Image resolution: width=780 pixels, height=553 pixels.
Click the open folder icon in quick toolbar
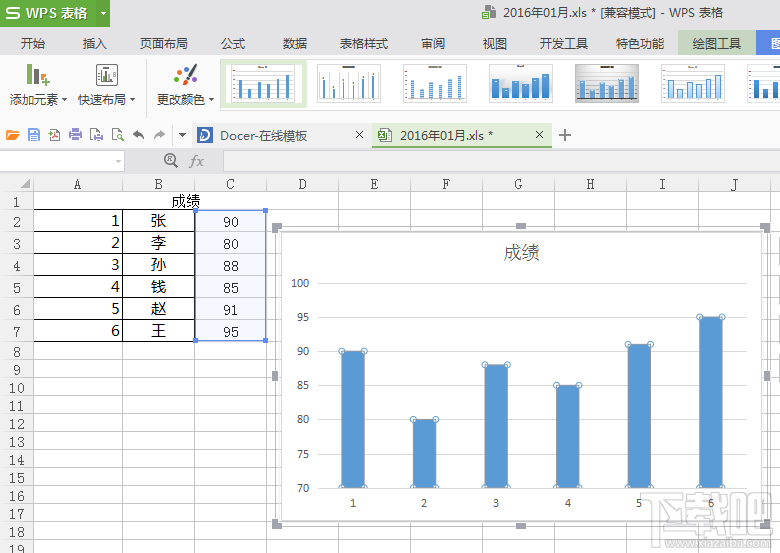click(12, 135)
